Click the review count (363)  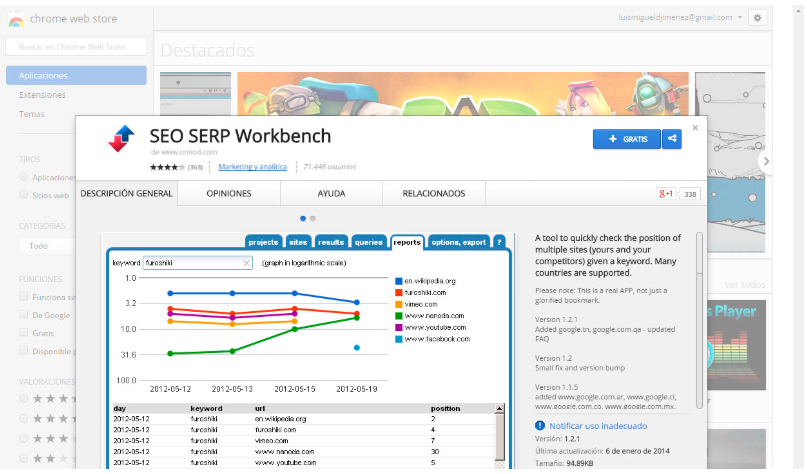[x=195, y=167]
